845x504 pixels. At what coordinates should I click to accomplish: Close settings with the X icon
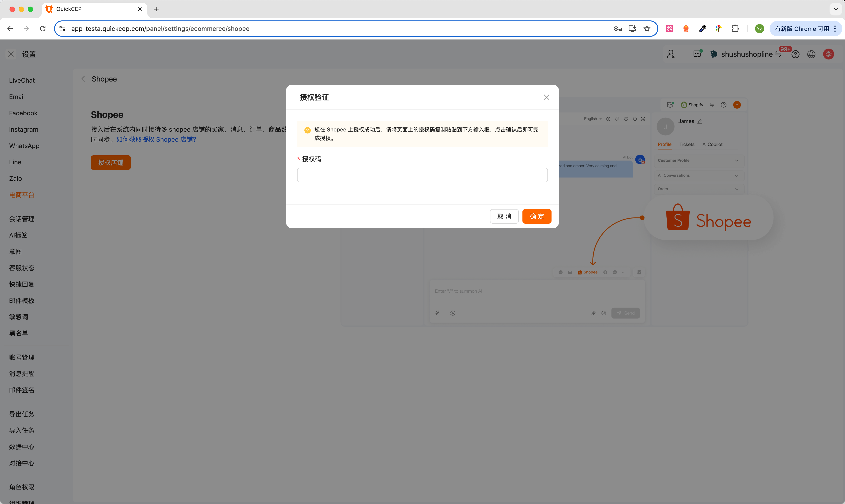(x=11, y=54)
